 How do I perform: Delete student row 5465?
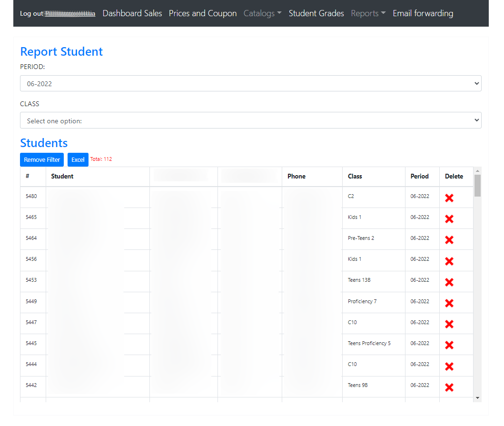point(449,219)
